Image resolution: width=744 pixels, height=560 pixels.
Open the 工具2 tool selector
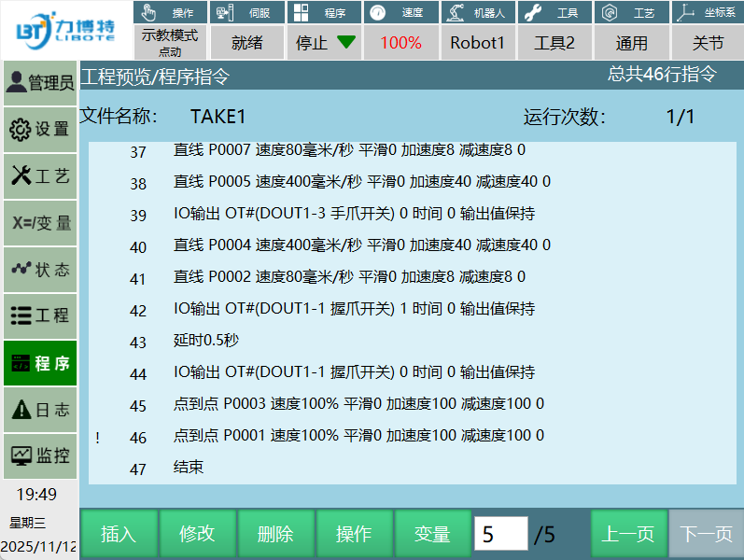554,43
